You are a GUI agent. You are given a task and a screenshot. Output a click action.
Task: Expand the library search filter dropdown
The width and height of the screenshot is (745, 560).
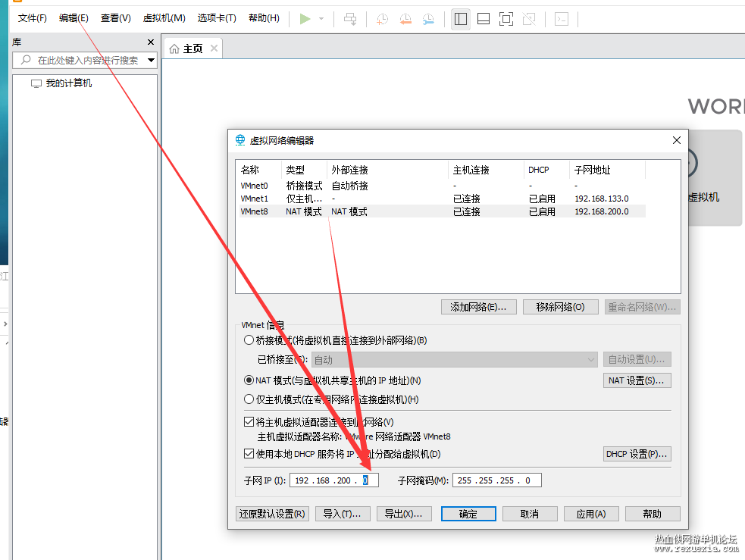coord(151,61)
